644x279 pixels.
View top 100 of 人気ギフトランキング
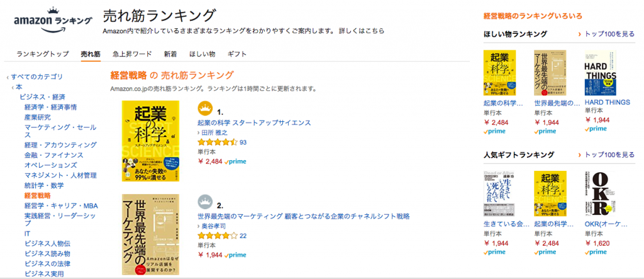(609, 155)
